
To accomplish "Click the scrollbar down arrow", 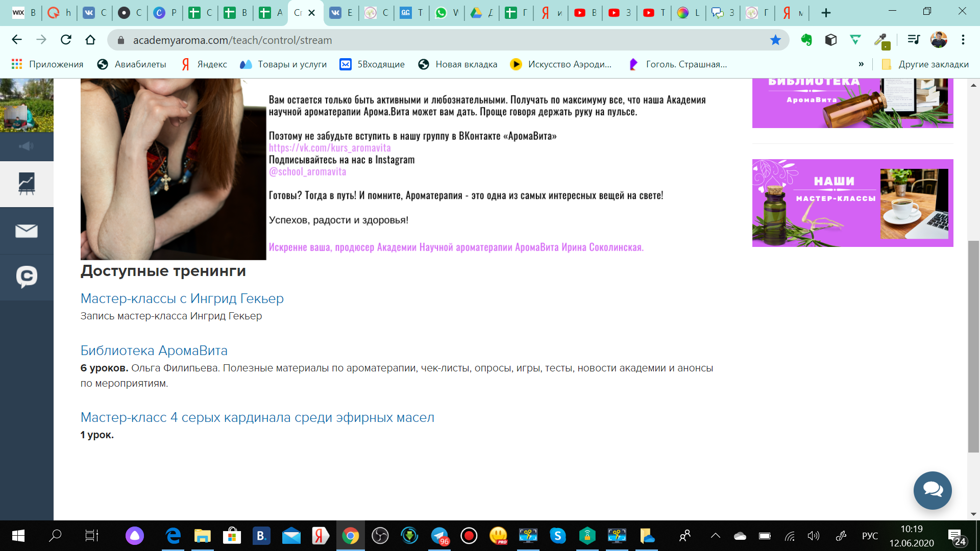I will tap(973, 514).
